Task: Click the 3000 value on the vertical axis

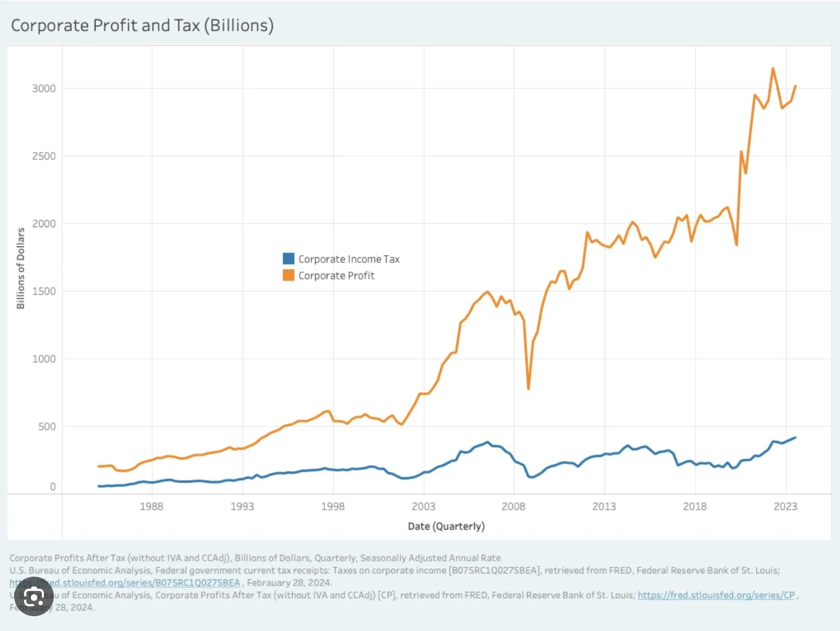Action: [44, 88]
